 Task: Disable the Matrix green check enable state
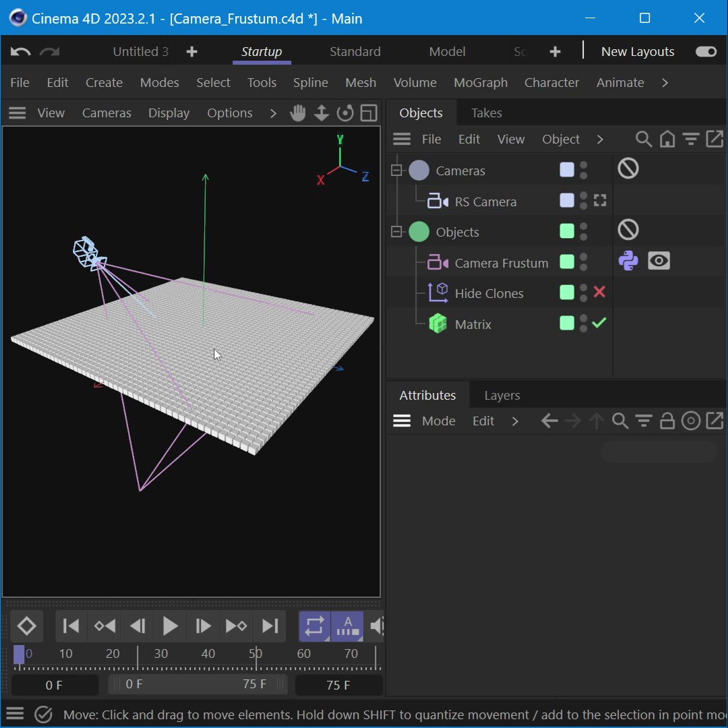coord(599,323)
